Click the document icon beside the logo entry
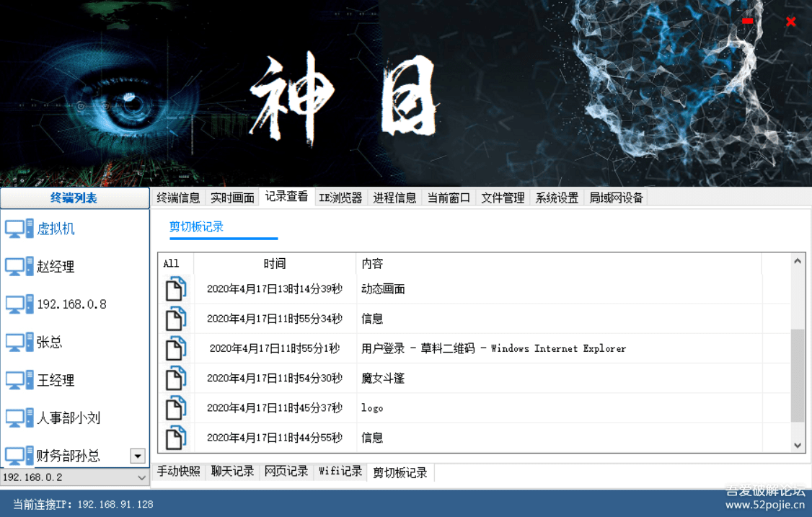This screenshot has width=812, height=517. coord(175,408)
